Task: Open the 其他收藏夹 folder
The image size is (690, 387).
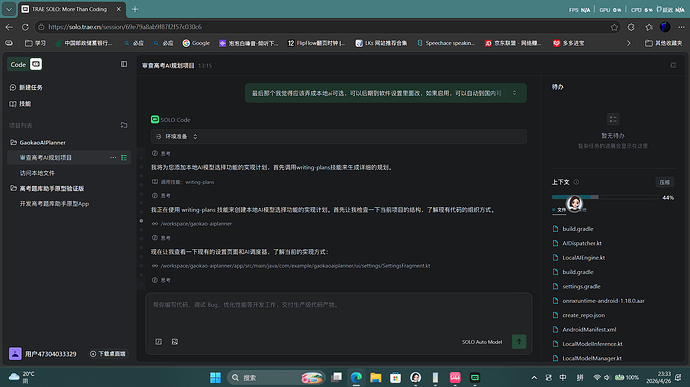Action: tap(664, 43)
